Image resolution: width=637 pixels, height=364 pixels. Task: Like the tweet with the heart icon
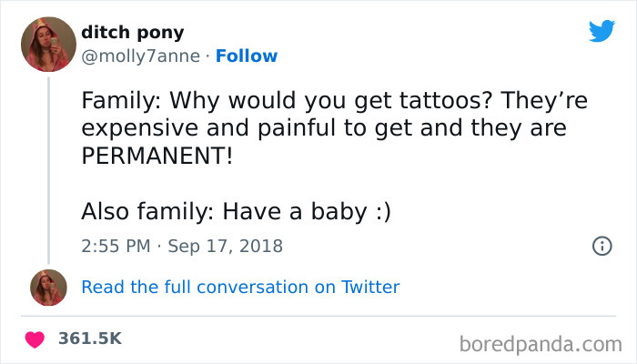[35, 339]
